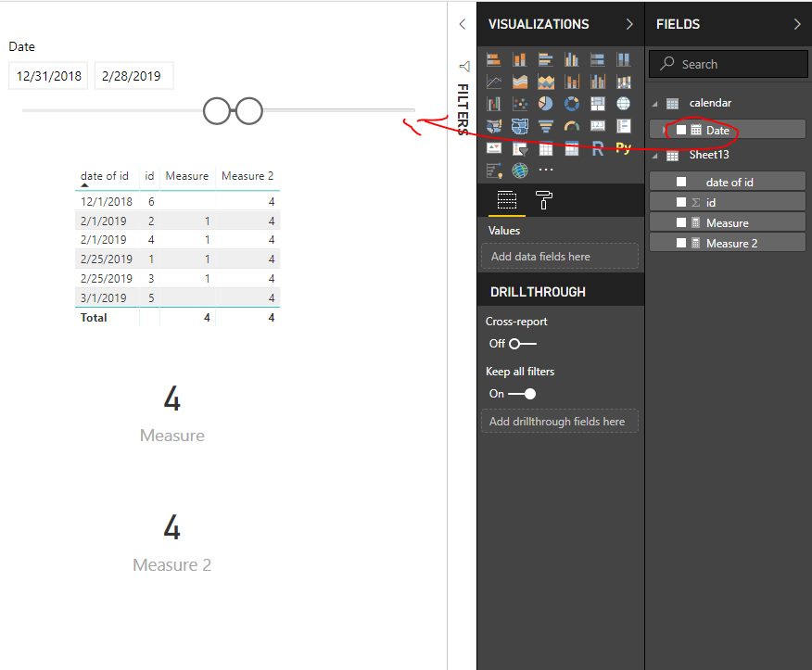Expand the Filters pane chevron

pyautogui.click(x=463, y=24)
